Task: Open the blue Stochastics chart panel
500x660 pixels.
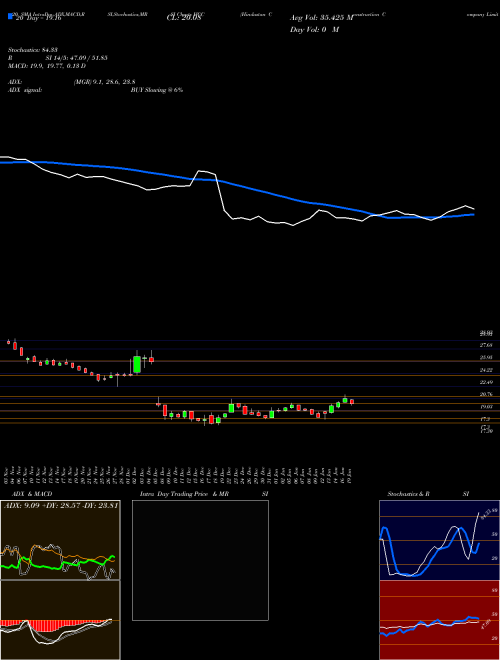Action: tap(439, 540)
